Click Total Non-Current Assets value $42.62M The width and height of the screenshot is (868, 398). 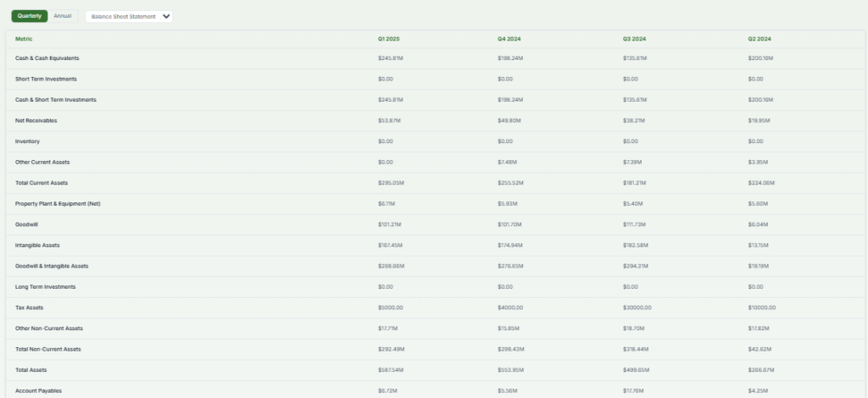[x=759, y=350]
